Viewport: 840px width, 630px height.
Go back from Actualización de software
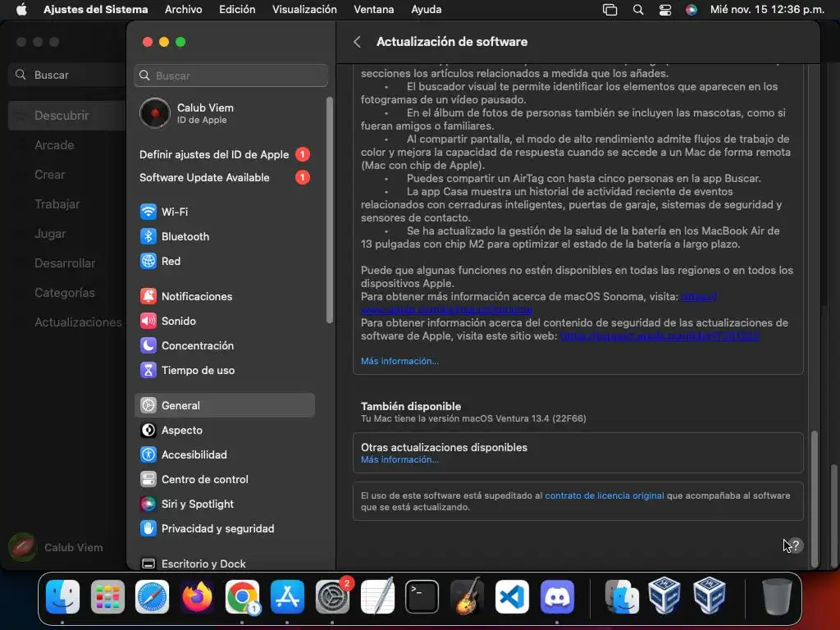pos(358,42)
